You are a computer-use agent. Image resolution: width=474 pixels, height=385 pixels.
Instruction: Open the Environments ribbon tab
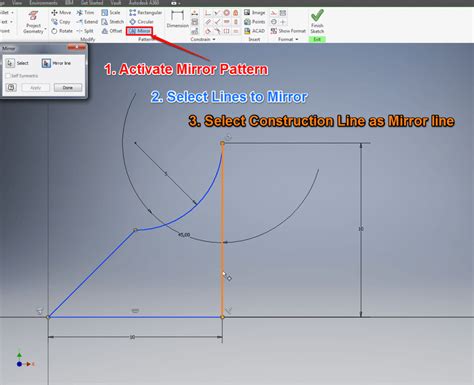pos(43,3)
